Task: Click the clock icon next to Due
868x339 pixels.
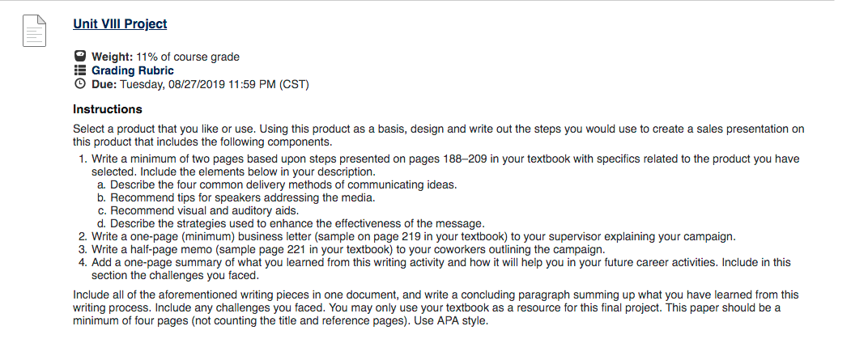Action: (x=79, y=84)
